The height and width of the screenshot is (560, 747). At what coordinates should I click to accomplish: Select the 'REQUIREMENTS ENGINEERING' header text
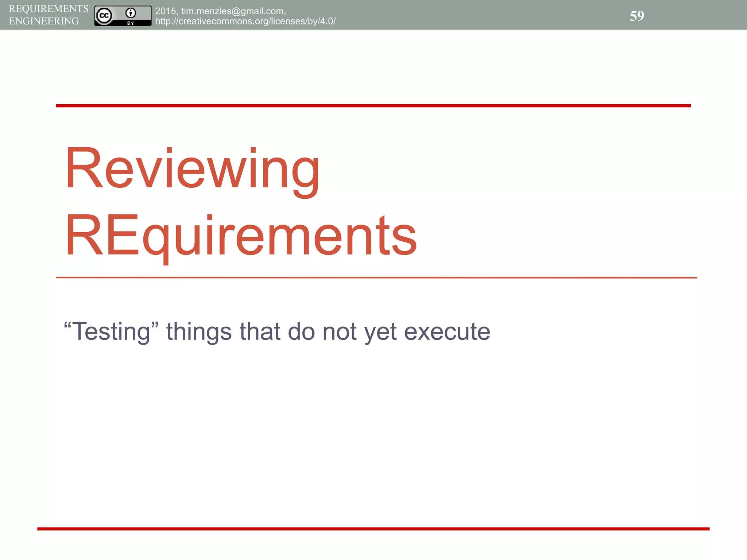coord(49,15)
